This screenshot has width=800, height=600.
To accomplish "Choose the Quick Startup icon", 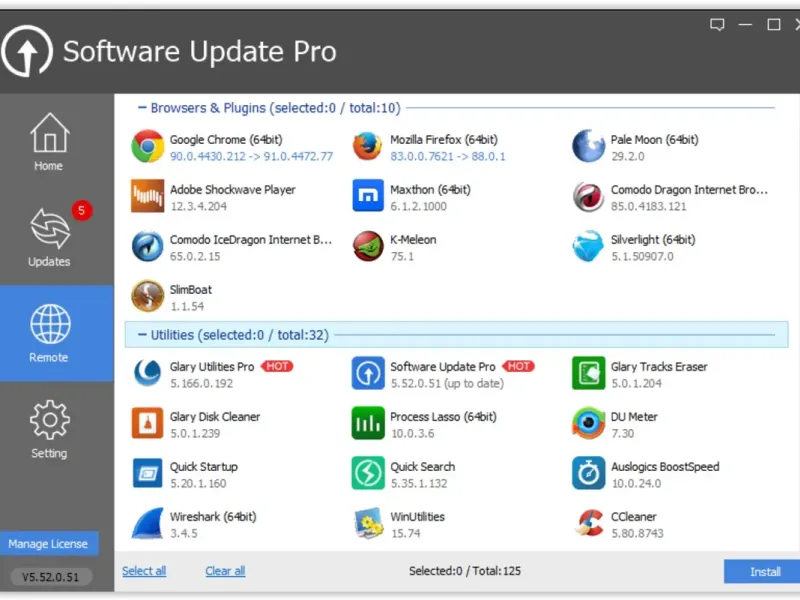I will pos(147,473).
